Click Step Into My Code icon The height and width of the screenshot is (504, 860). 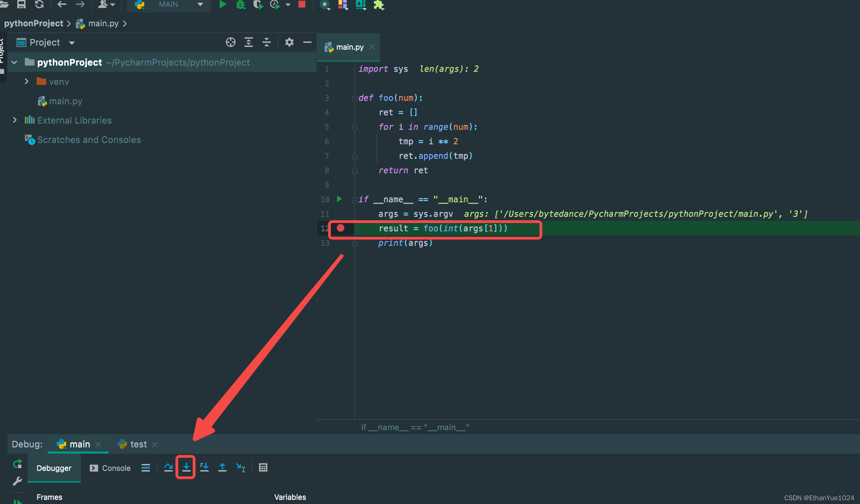204,467
